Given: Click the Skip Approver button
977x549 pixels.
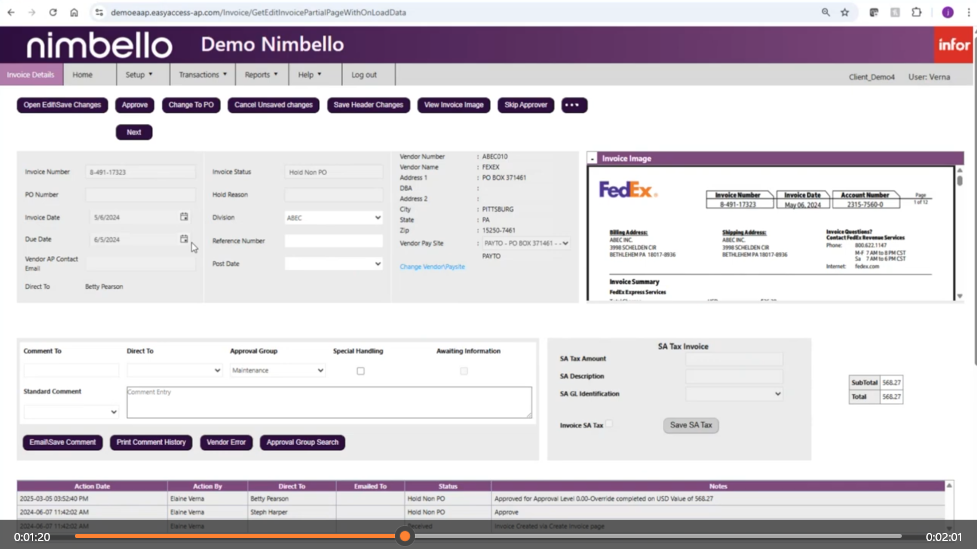Looking at the screenshot, I should pos(525,105).
